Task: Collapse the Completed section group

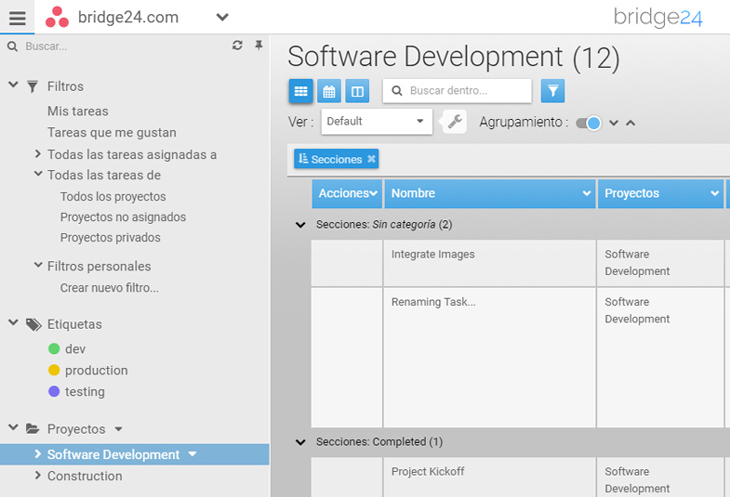Action: pos(301,442)
